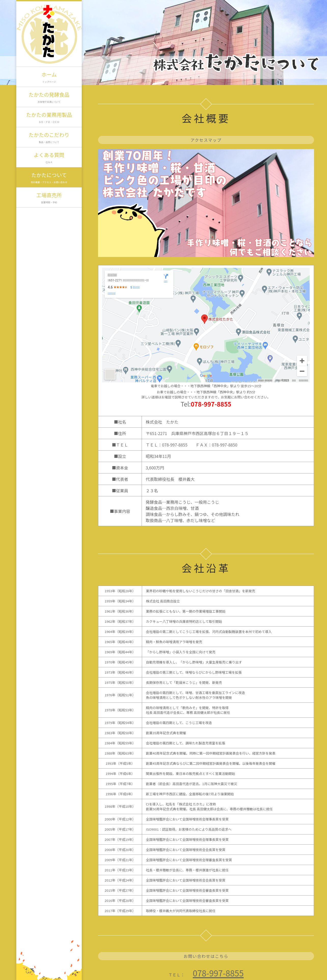
Task: Open the 5 reviews link in map card
Action: [135, 287]
